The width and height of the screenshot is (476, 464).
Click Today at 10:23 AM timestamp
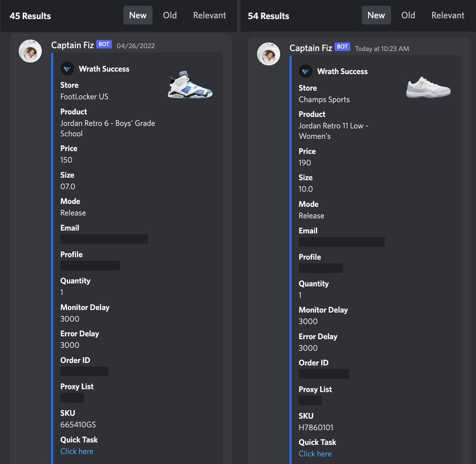click(x=382, y=49)
